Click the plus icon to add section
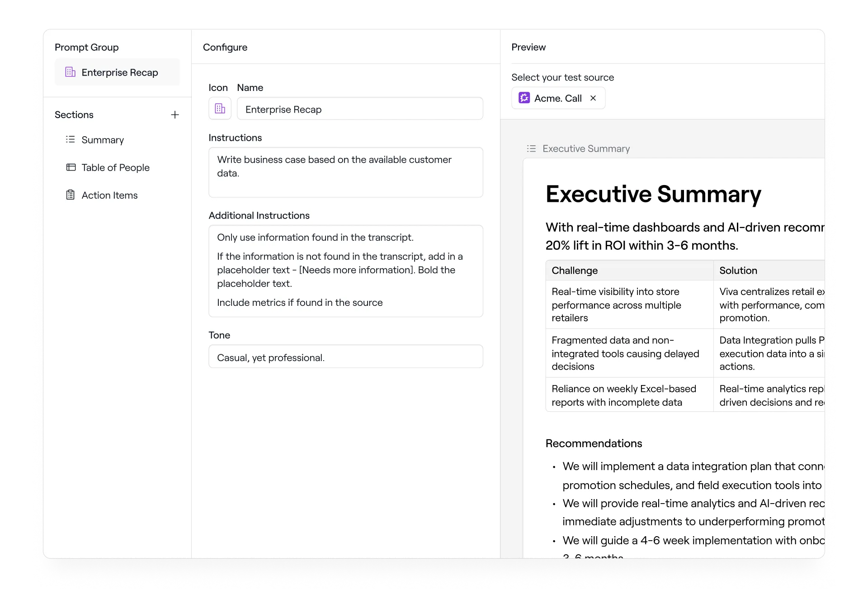Image resolution: width=868 pixels, height=590 pixels. [175, 115]
